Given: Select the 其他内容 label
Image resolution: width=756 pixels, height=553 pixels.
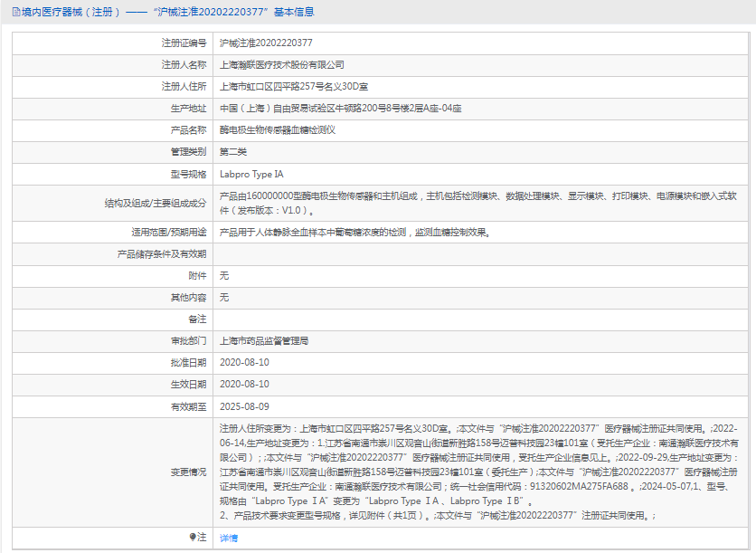Looking at the screenshot, I should coord(188,297).
